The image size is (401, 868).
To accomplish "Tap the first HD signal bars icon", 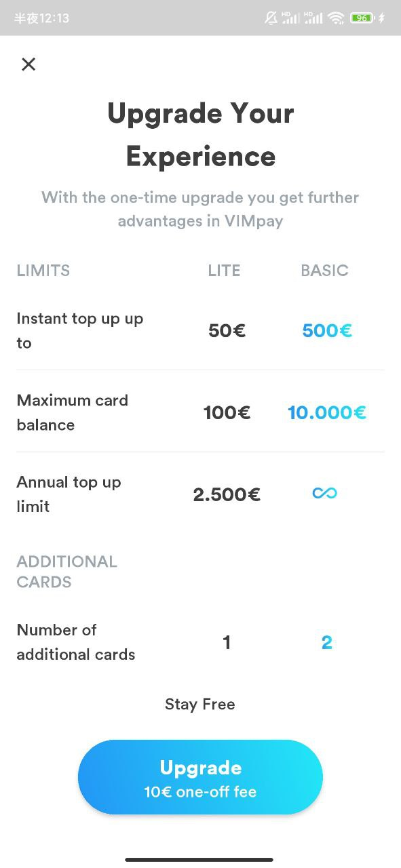I will click(x=290, y=18).
